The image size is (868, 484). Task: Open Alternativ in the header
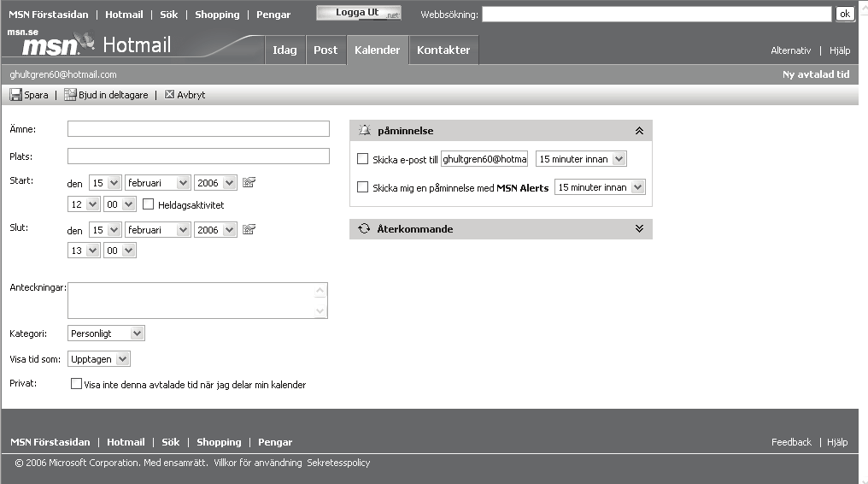click(790, 50)
